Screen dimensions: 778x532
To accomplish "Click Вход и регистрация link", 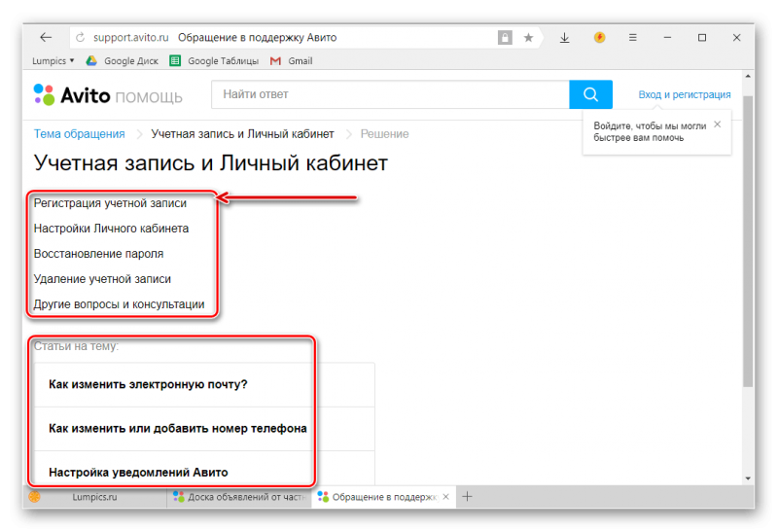I will pyautogui.click(x=685, y=94).
